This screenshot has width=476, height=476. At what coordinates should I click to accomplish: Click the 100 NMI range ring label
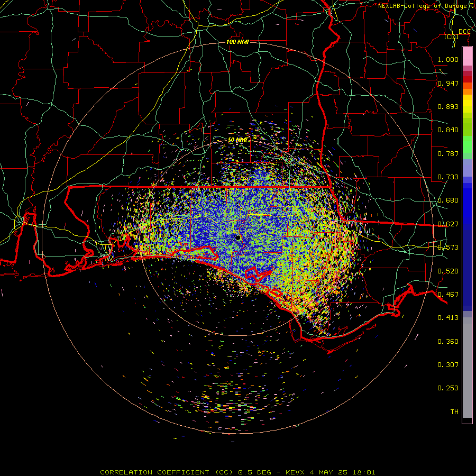pos(237,42)
